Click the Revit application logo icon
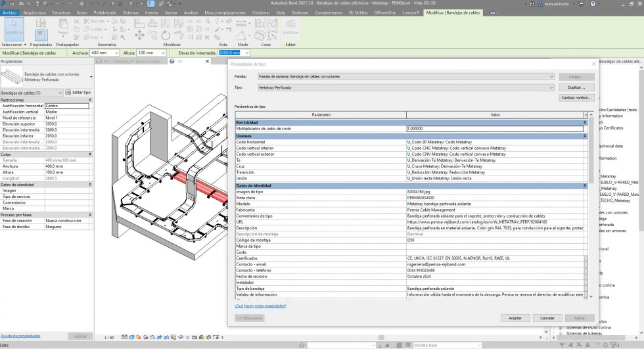The height and width of the screenshot is (349, 644). click(4, 4)
